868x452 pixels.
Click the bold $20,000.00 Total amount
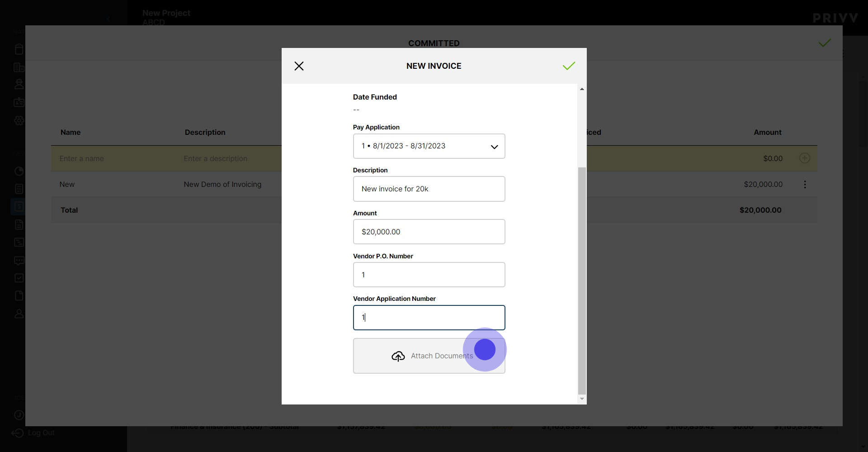(760, 210)
